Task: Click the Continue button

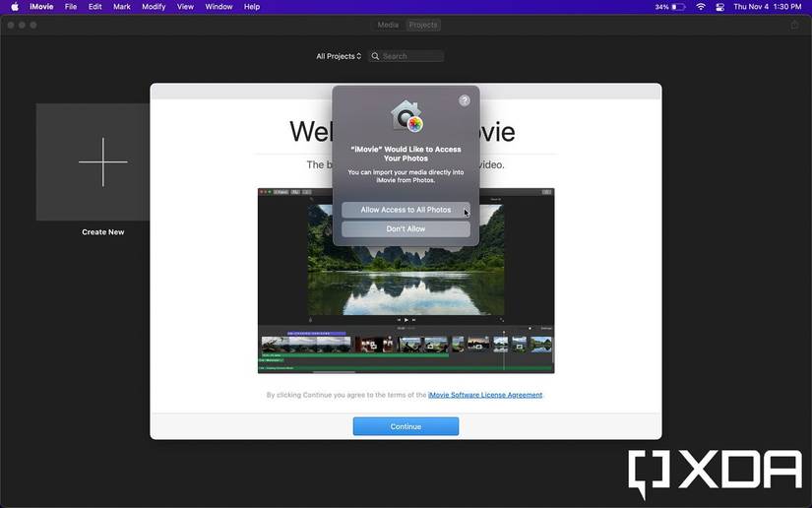Action: coord(406,426)
